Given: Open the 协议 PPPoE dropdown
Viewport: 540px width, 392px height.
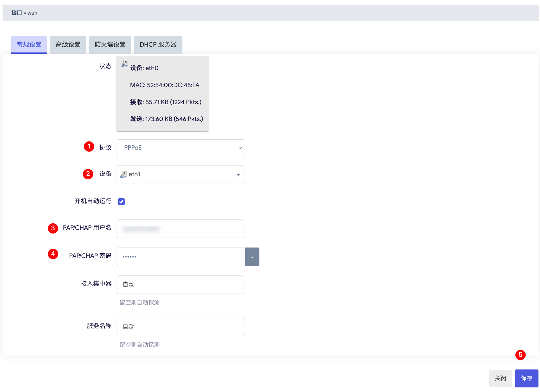Looking at the screenshot, I should click(180, 148).
